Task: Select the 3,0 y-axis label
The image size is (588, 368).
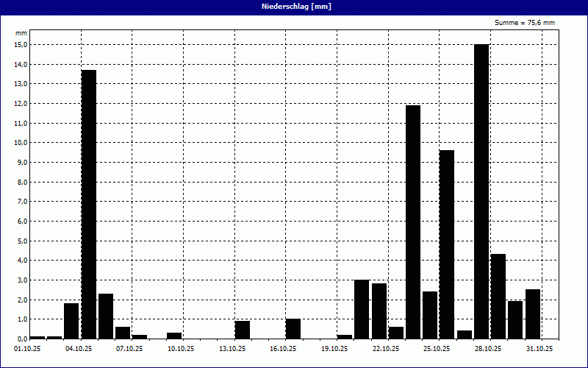Action: [x=21, y=280]
